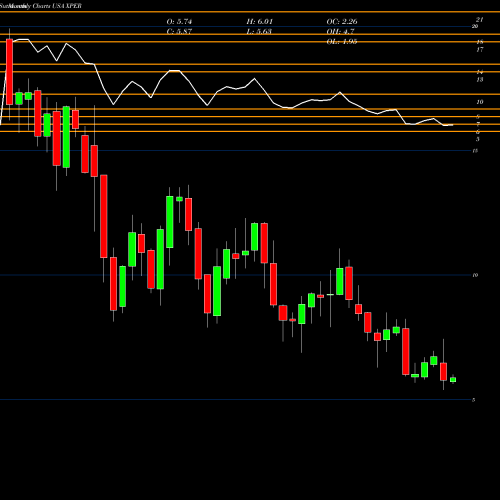Viewport: 500px width, 500px height.
Task: Click the upper axis label '21'
Action: [x=480, y=20]
